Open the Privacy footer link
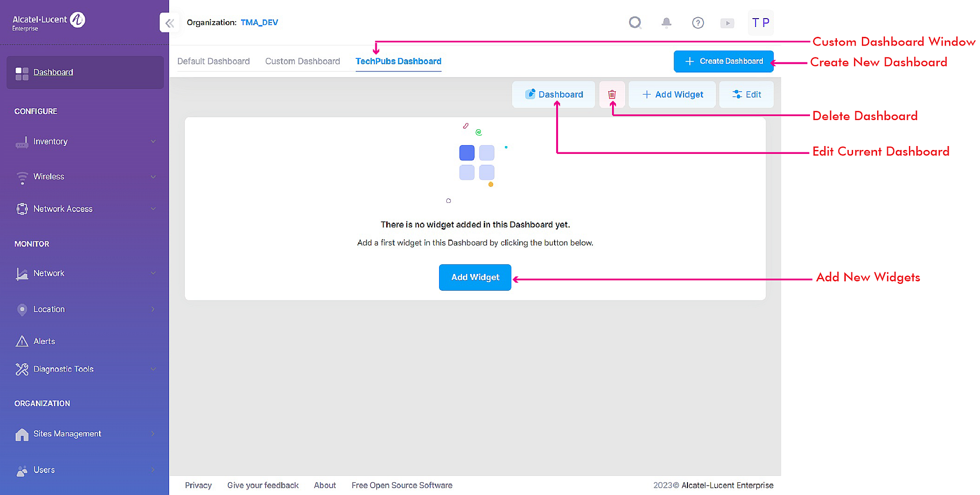980x495 pixels. (x=198, y=485)
